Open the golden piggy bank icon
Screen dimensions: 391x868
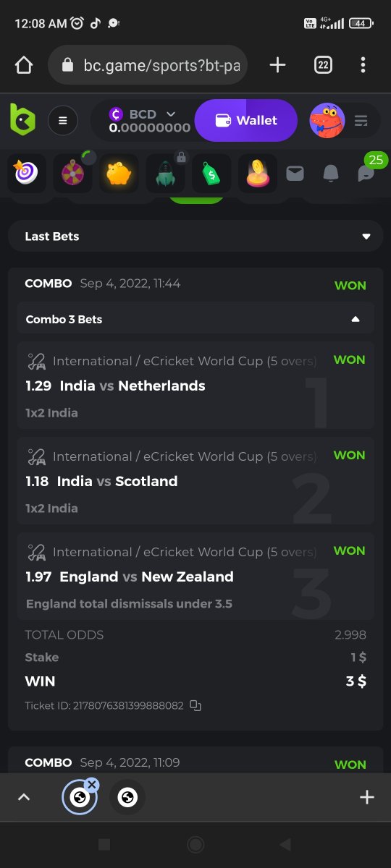pyautogui.click(x=119, y=173)
